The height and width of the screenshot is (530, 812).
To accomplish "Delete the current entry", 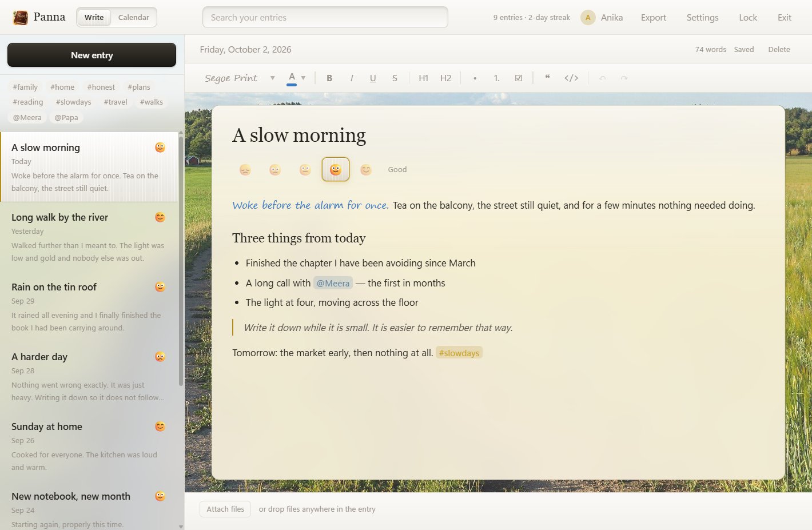I will [x=779, y=49].
